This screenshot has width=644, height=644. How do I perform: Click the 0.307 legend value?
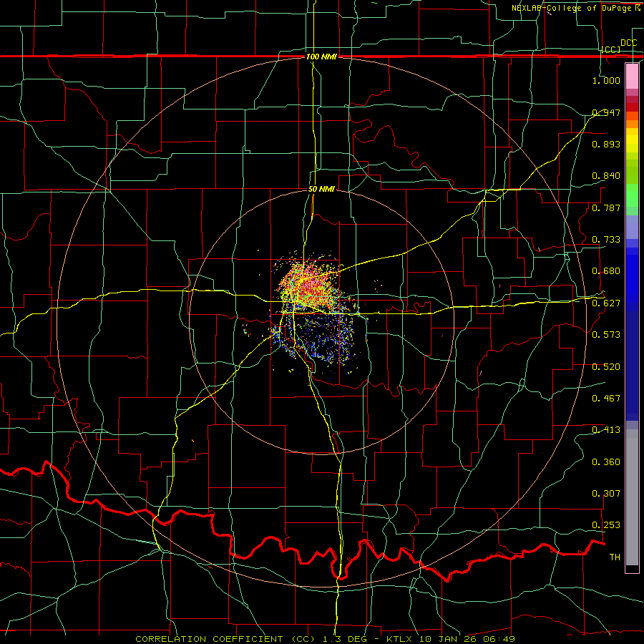pyautogui.click(x=606, y=494)
